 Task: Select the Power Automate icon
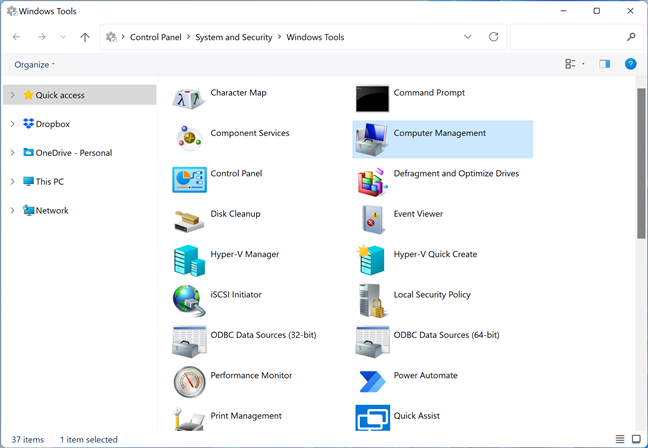[372, 381]
